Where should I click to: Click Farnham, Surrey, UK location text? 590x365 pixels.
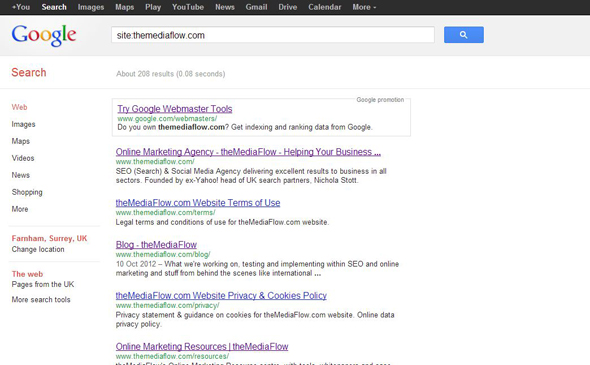49,238
